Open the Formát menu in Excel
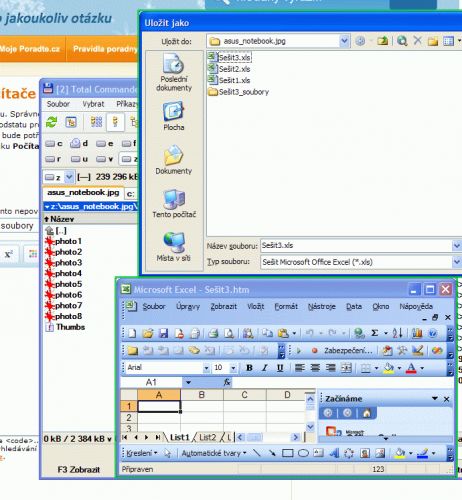The width and height of the screenshot is (462, 500). click(286, 306)
